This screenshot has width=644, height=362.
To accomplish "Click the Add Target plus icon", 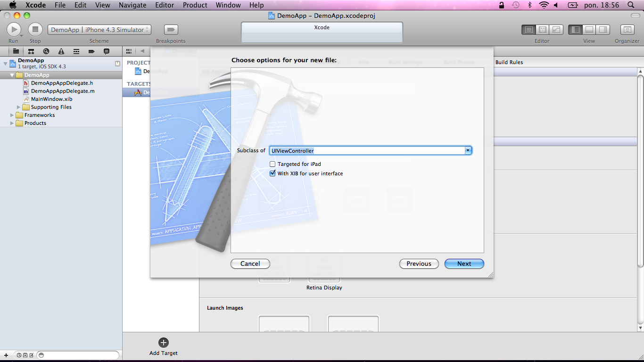I will point(164,343).
